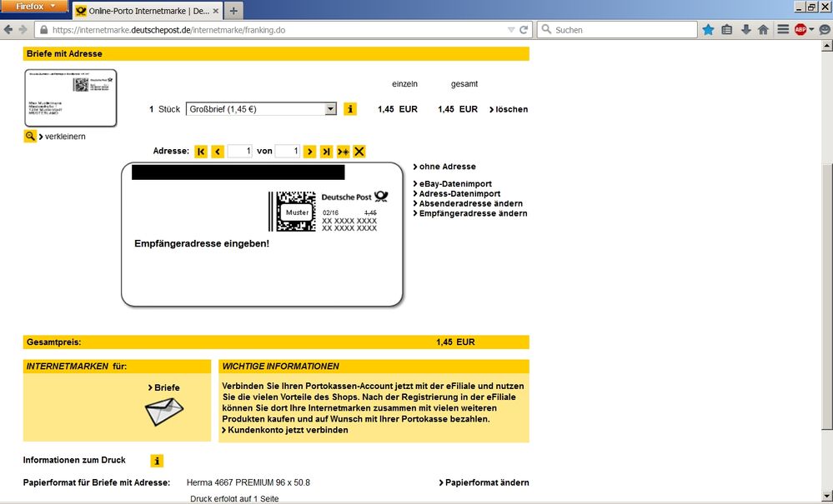Go to next address record
833x504 pixels.
tap(309, 152)
